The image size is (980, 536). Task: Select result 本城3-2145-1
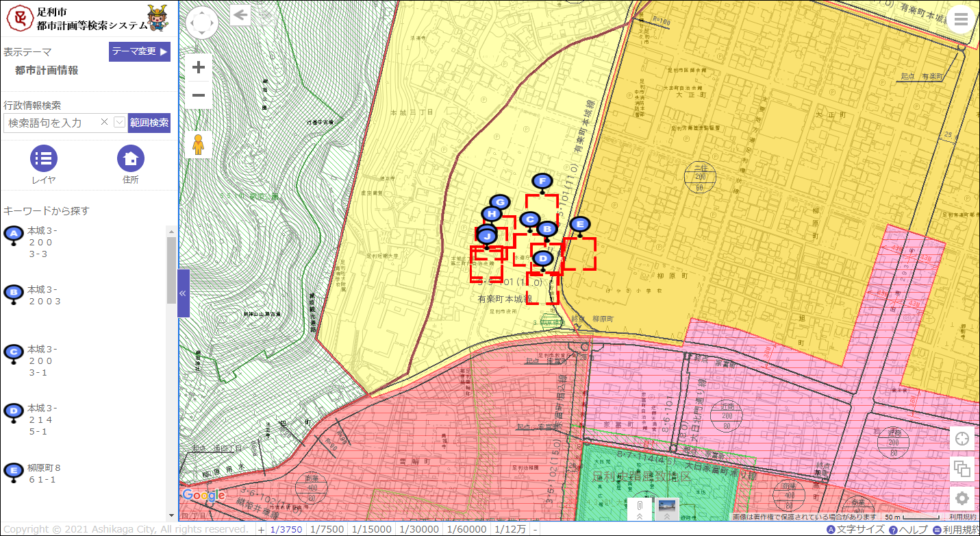42,419
